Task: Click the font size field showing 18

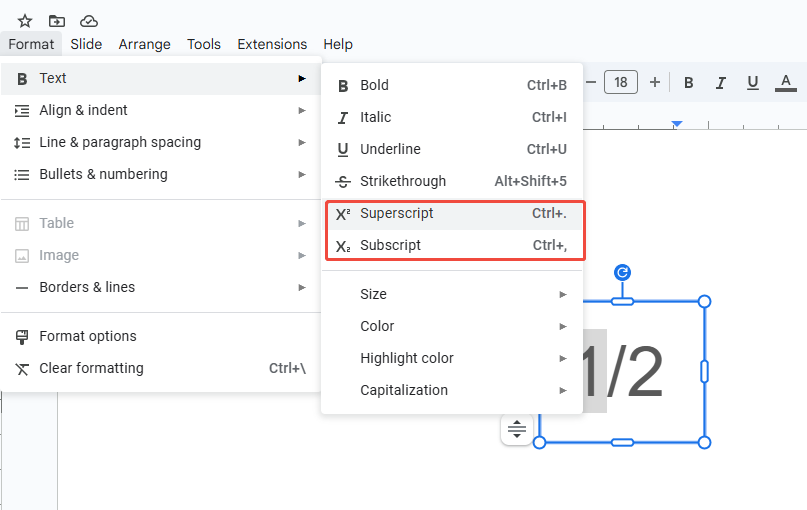Action: (621, 82)
